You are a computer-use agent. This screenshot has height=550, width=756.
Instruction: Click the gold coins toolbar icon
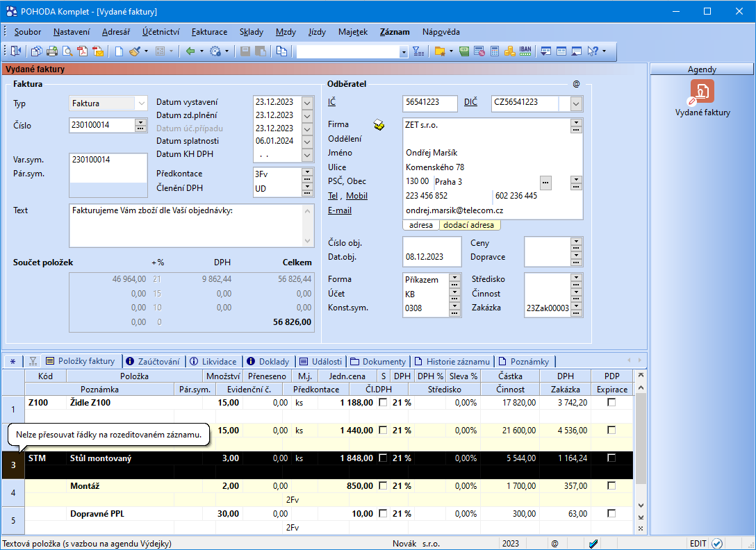pos(509,51)
